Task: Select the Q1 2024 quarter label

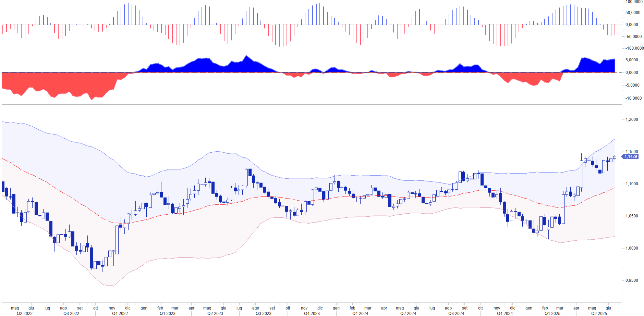Action: (360, 313)
